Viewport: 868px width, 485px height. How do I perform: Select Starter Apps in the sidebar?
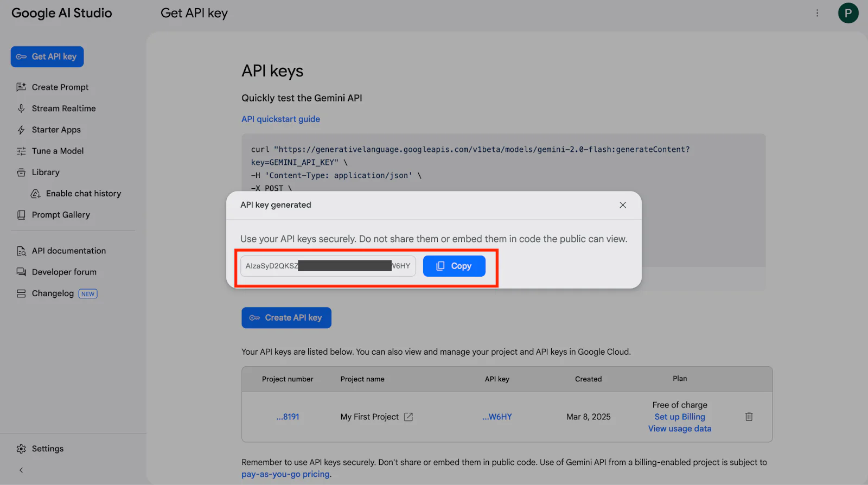(x=56, y=130)
